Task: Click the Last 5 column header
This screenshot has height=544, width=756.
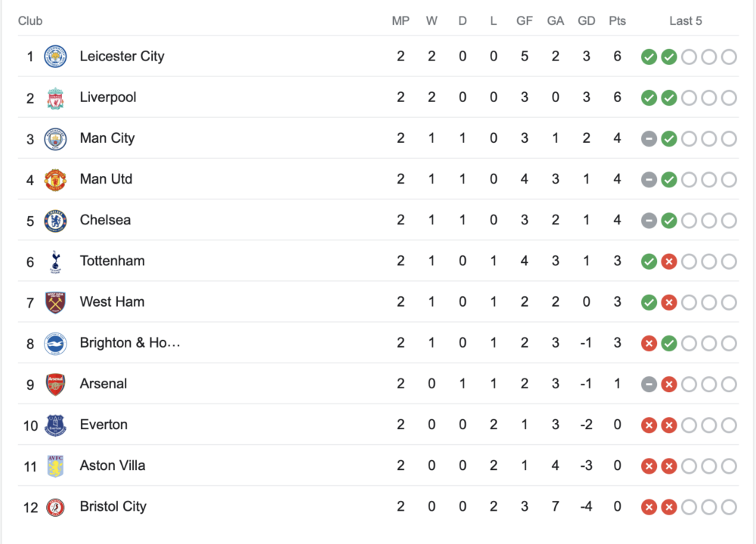Action: pyautogui.click(x=686, y=21)
